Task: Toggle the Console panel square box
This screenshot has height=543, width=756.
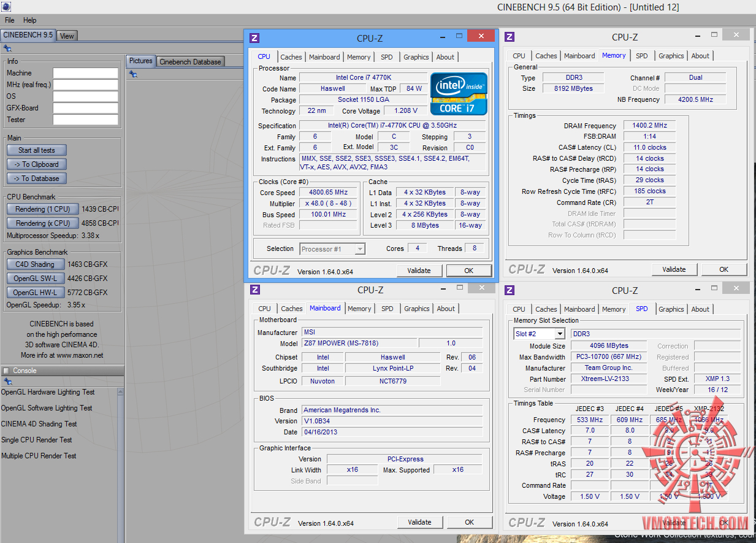Action: coord(6,371)
